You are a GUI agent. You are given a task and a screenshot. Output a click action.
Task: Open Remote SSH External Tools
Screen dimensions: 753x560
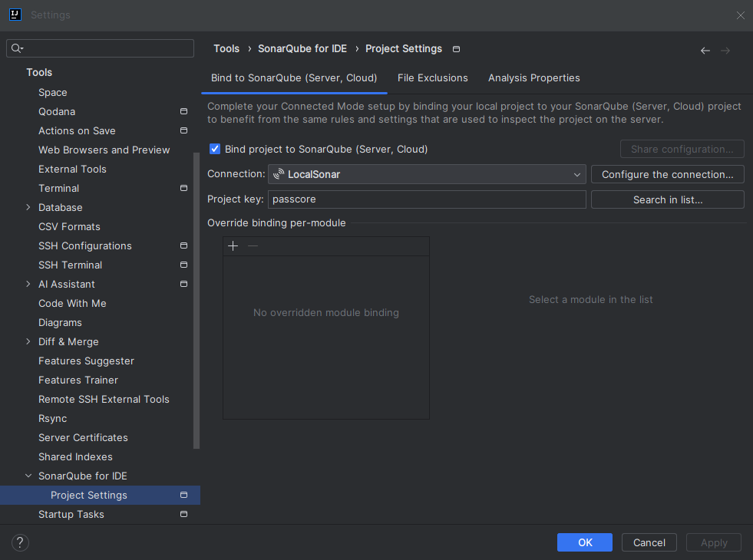(x=104, y=400)
